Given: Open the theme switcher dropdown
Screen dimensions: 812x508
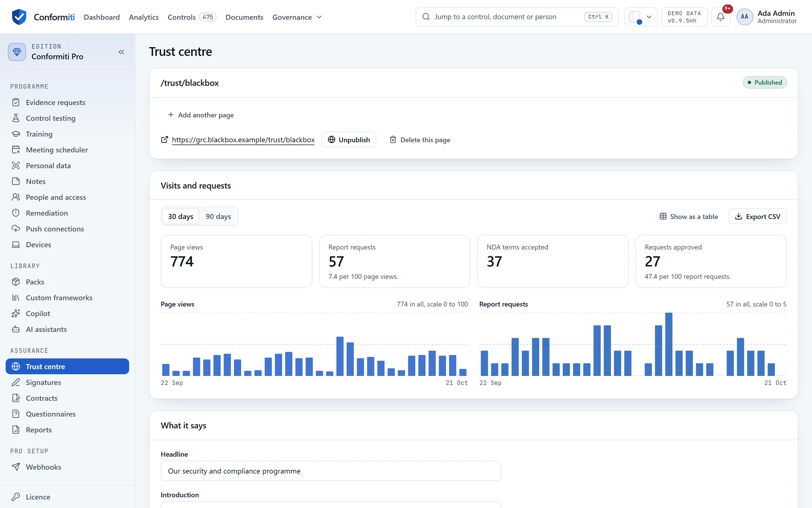Looking at the screenshot, I should 640,17.
